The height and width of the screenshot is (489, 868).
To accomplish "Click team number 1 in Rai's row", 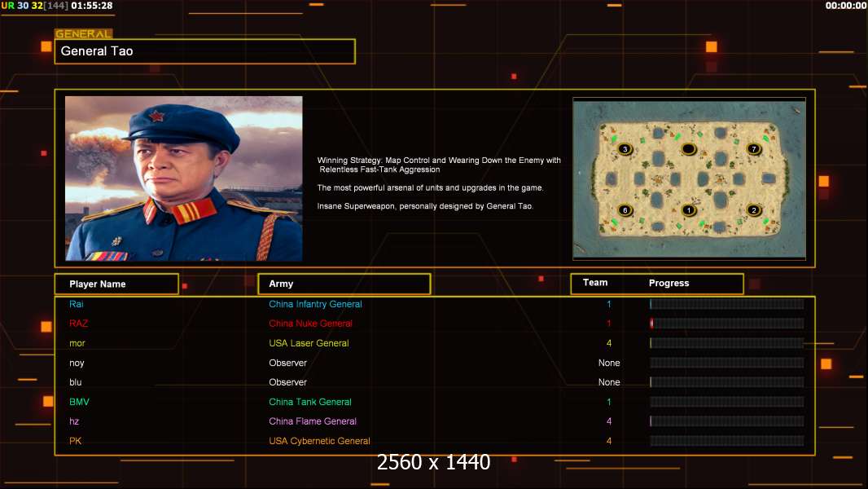I will pyautogui.click(x=609, y=304).
